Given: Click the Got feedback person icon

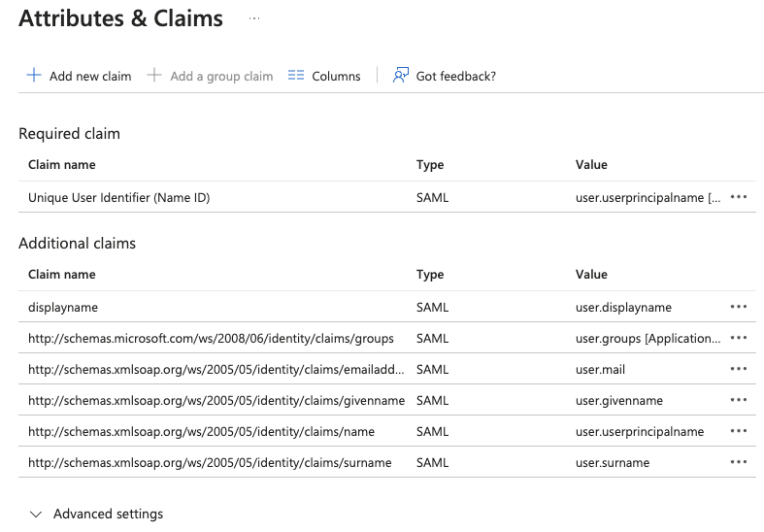Looking at the screenshot, I should coord(401,76).
